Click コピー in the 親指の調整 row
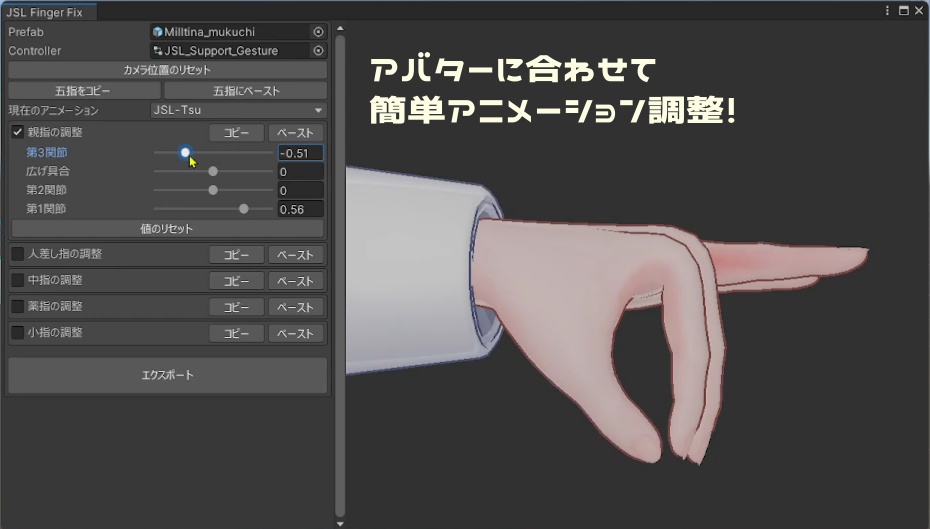Image resolution: width=930 pixels, height=529 pixels. coord(236,133)
